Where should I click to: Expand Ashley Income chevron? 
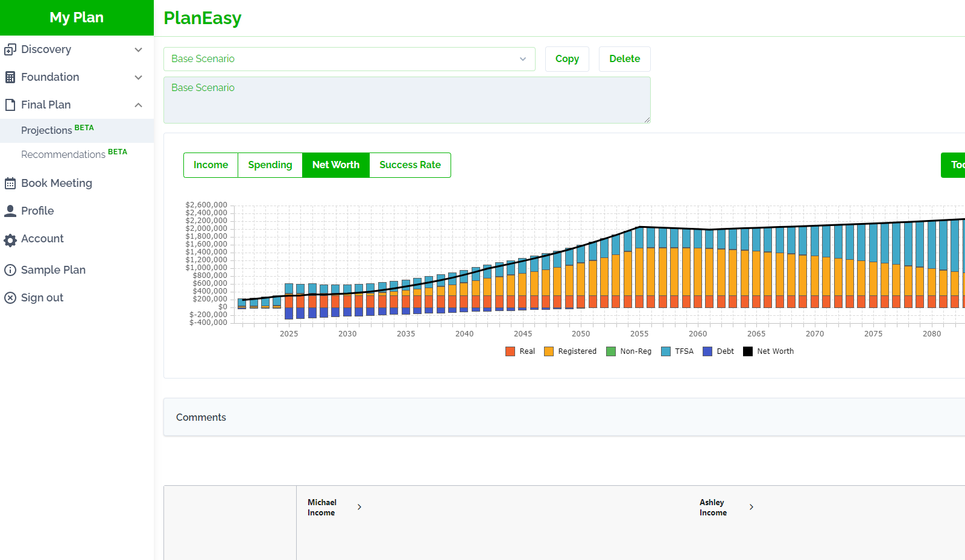[x=751, y=507]
